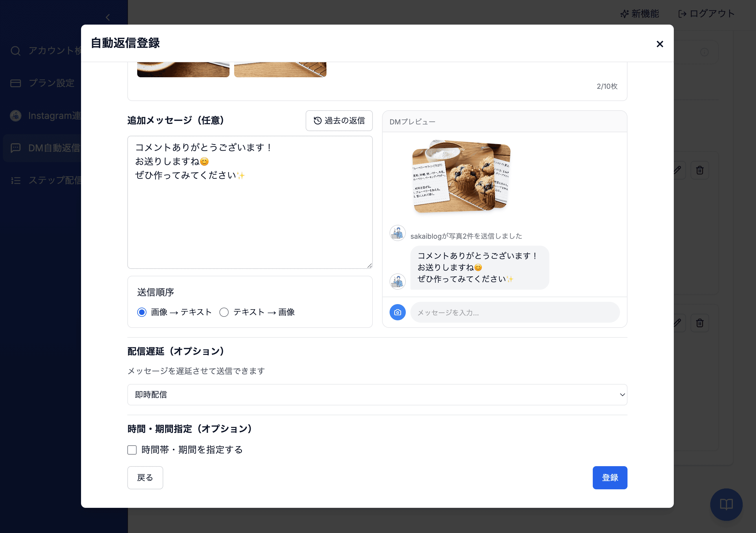Screen dimensions: 756x533
Task: Select 画像 → テキスト send order
Action: click(x=142, y=312)
